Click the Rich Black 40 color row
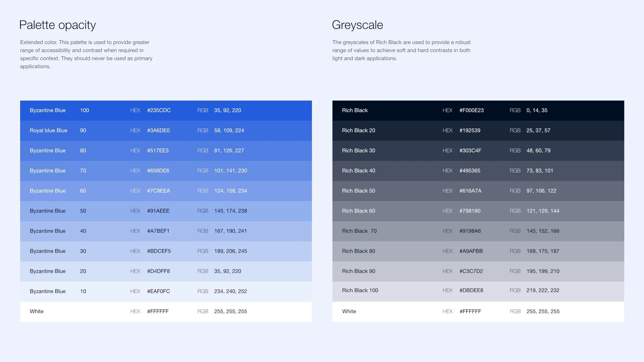 (x=478, y=171)
